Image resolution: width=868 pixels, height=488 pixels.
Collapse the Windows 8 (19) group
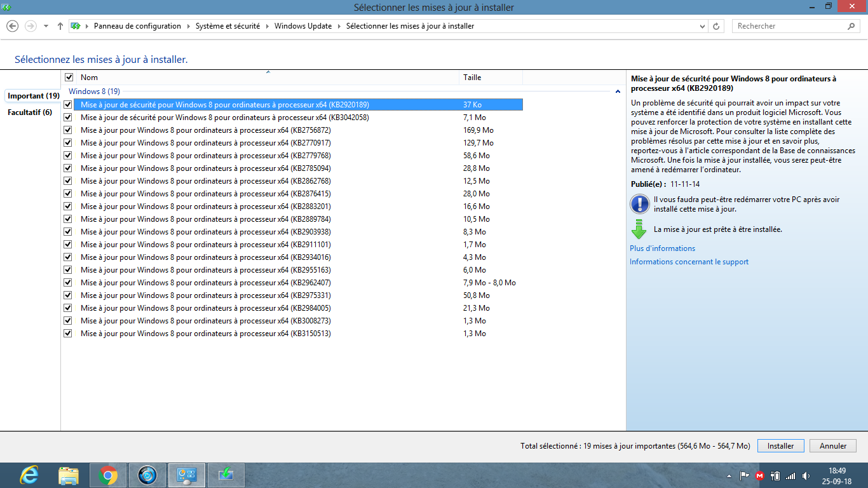pos(618,91)
